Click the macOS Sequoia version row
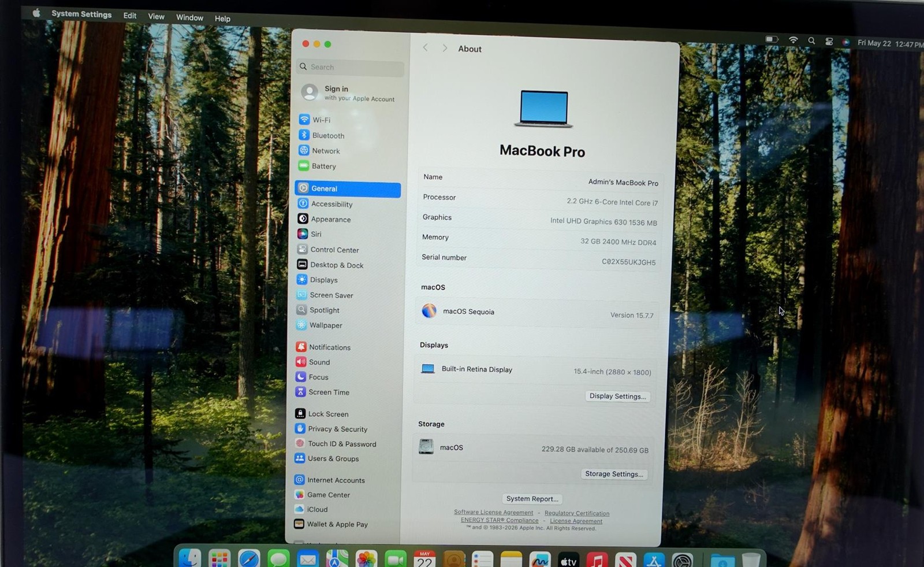The image size is (924, 567). pos(537,313)
